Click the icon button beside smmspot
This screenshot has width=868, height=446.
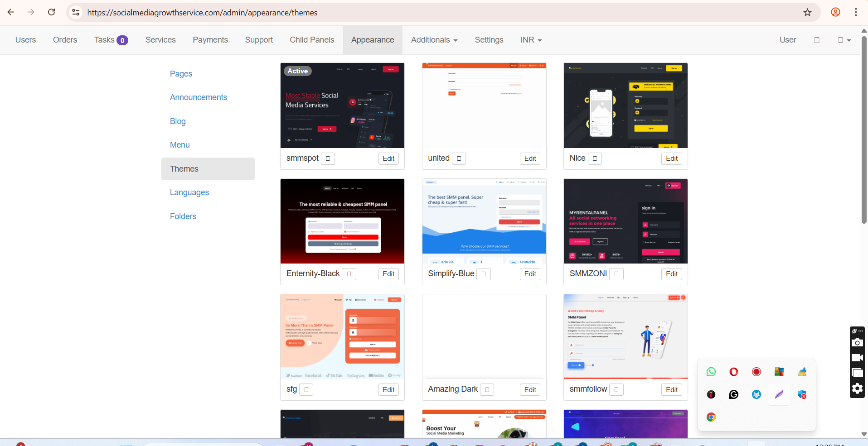328,158
